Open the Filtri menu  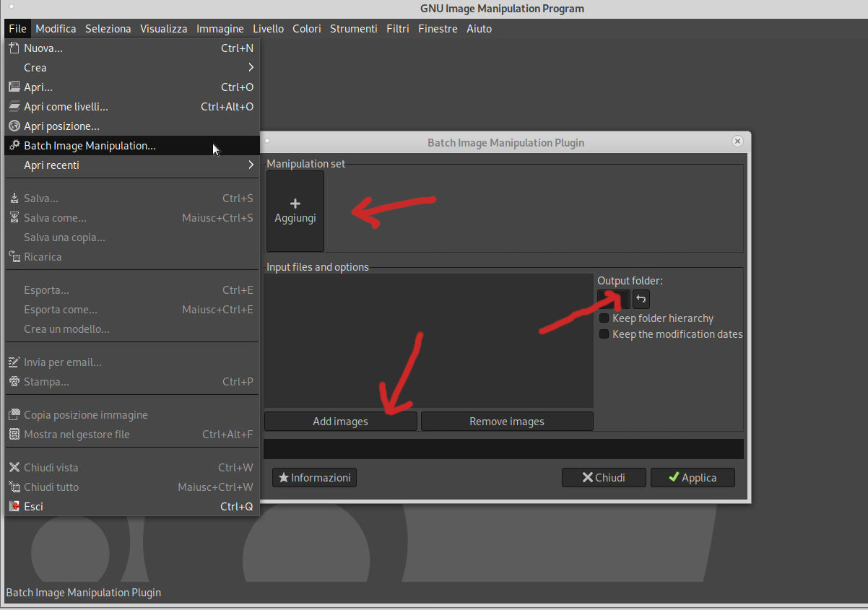pyautogui.click(x=398, y=29)
